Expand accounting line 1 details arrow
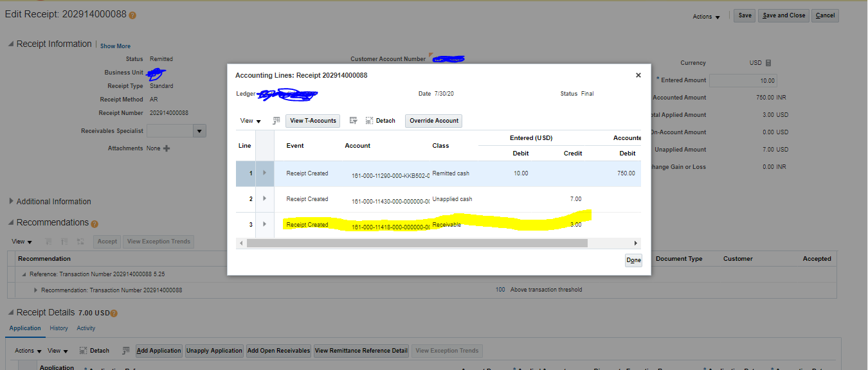This screenshot has height=370, width=868. point(265,173)
